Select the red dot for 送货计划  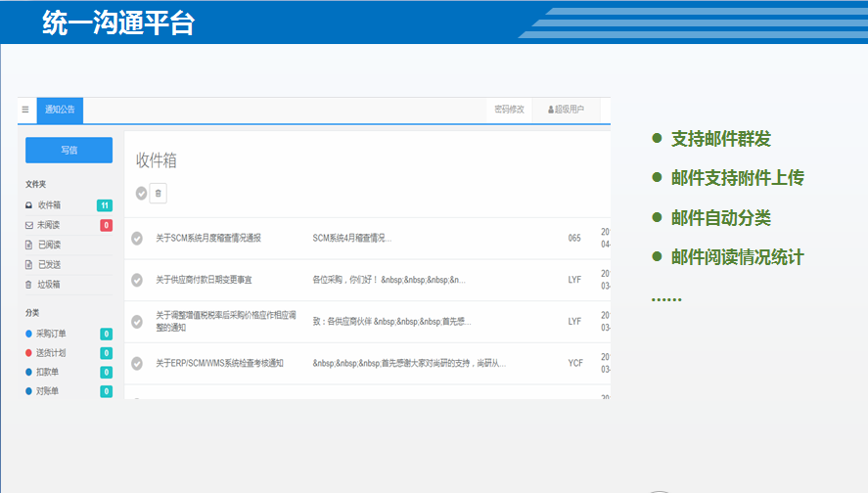tap(28, 353)
